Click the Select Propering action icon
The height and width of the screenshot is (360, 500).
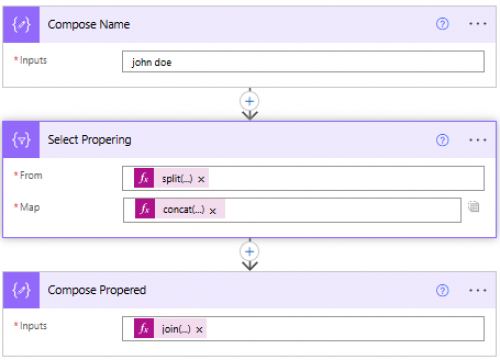(21, 140)
